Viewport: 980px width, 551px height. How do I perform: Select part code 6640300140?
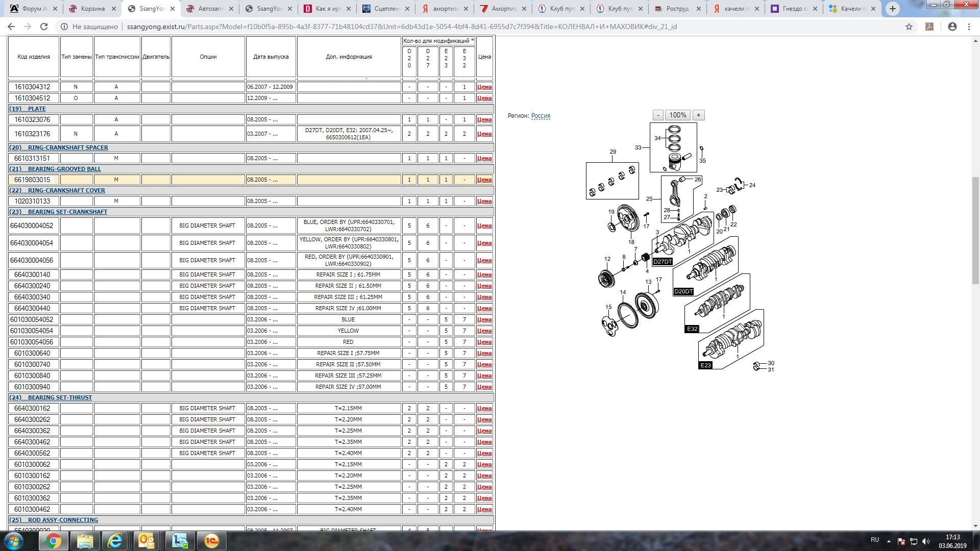click(32, 274)
